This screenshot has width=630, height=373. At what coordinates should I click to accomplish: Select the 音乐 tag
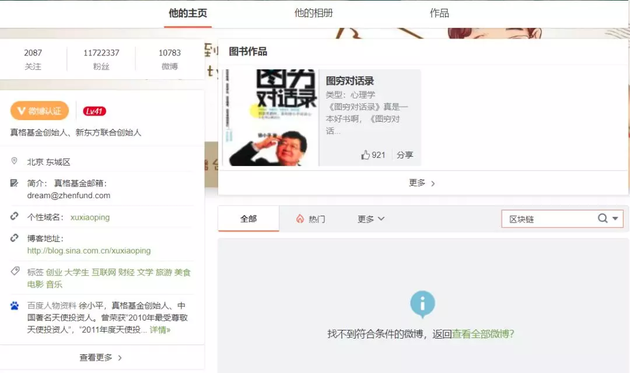54,285
